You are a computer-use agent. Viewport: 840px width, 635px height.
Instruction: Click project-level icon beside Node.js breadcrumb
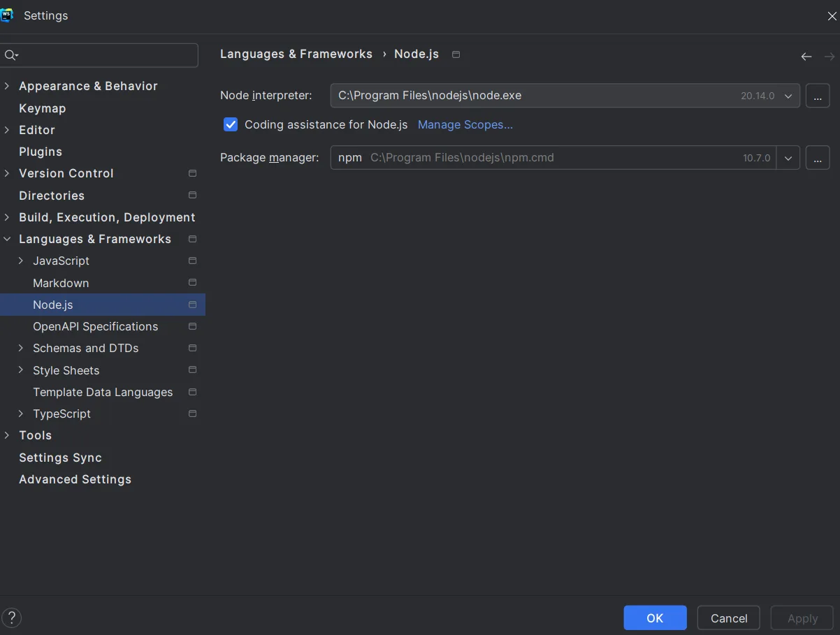pos(456,54)
